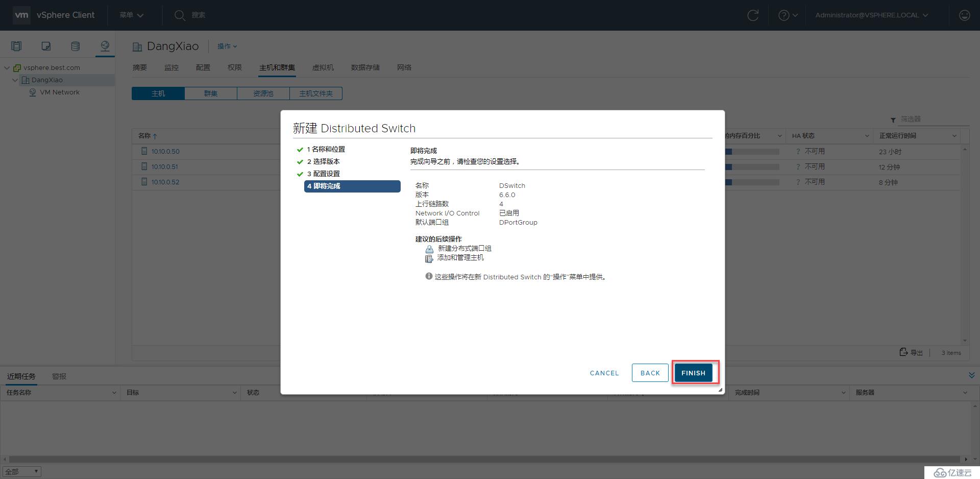Select the 主机文件夹 sub-tab
980x479 pixels.
(x=316, y=93)
